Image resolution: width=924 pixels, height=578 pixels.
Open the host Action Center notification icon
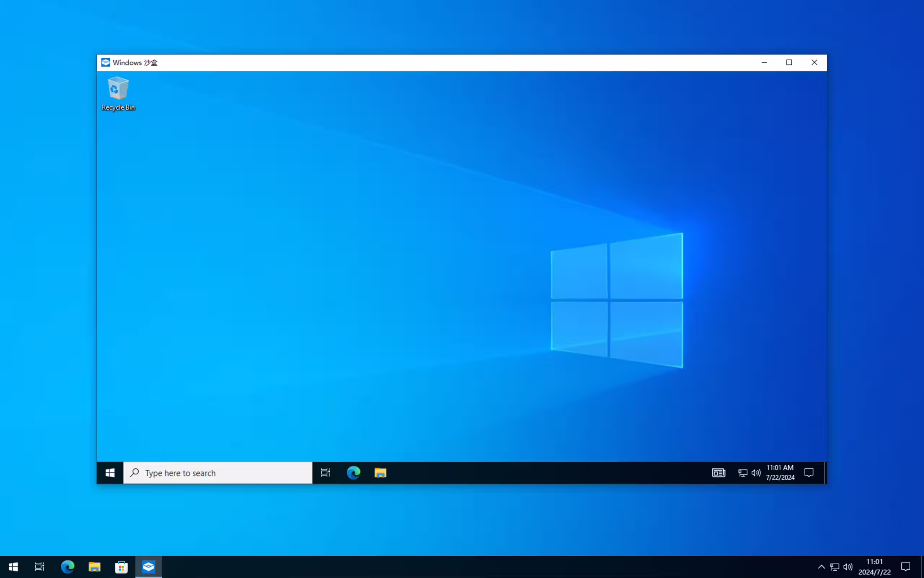coord(906,566)
